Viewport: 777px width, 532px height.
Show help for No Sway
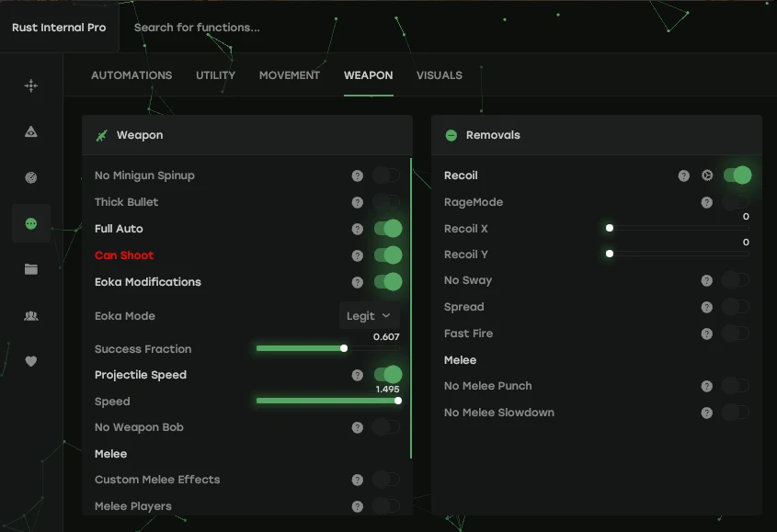pos(706,281)
